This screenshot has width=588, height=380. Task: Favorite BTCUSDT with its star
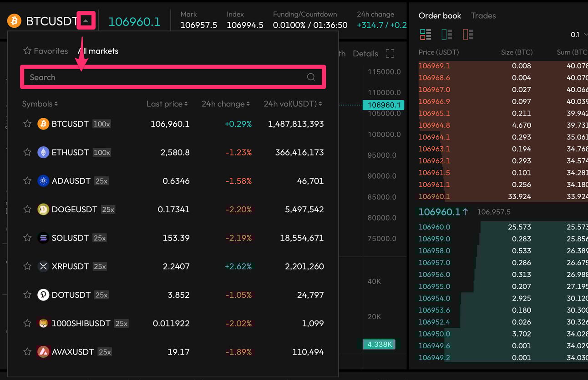click(x=27, y=124)
